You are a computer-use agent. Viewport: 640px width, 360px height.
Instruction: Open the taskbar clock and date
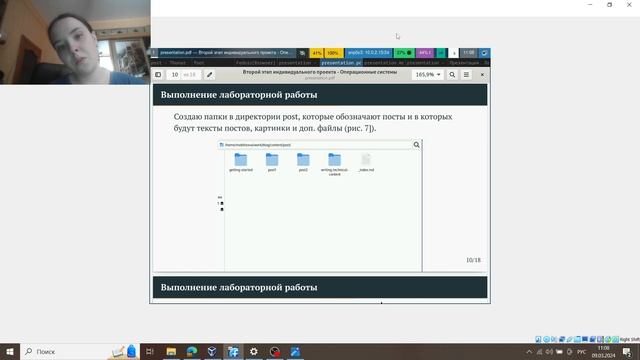point(603,351)
